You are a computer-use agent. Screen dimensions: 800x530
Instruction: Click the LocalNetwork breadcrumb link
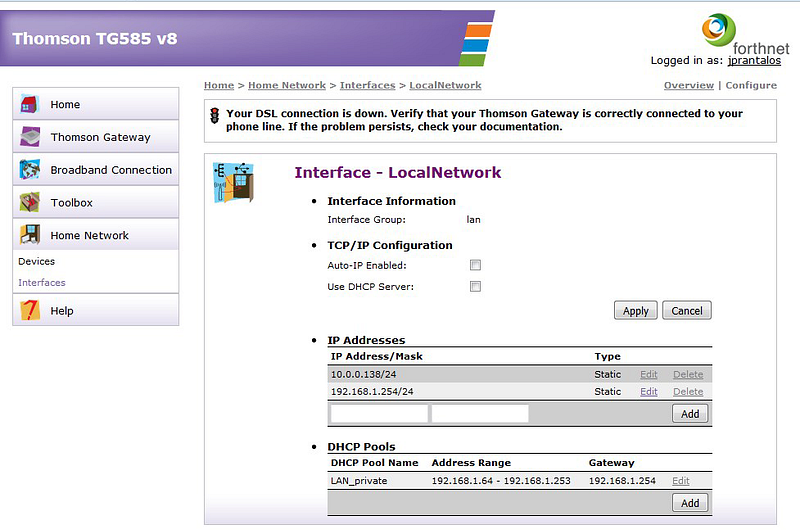(x=445, y=85)
